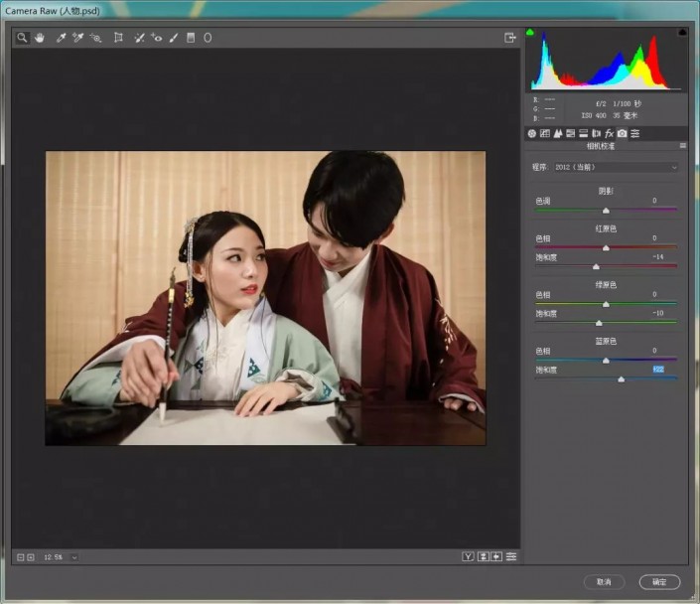Pick the White Balance eyedropper tool
This screenshot has width=700, height=604.
pyautogui.click(x=61, y=38)
